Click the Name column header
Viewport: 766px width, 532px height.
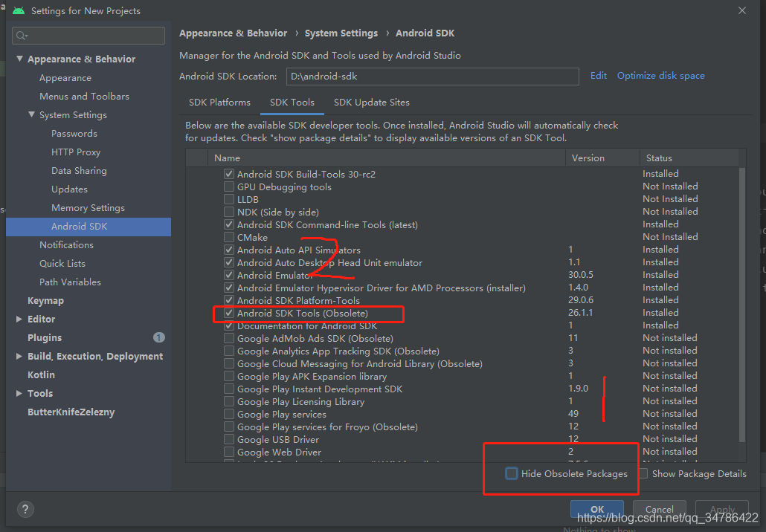pos(387,158)
